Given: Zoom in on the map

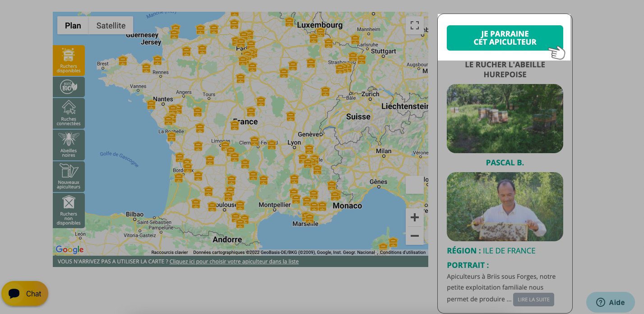Looking at the screenshot, I should coord(415,218).
